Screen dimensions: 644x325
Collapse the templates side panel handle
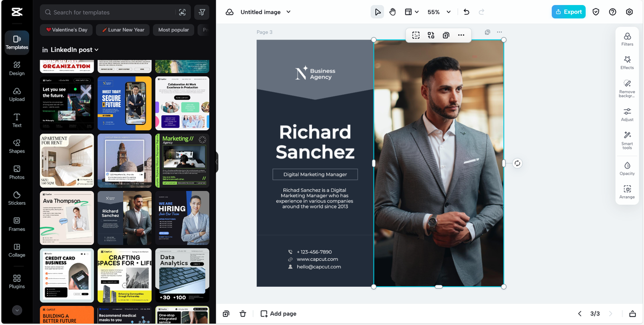[x=216, y=162]
